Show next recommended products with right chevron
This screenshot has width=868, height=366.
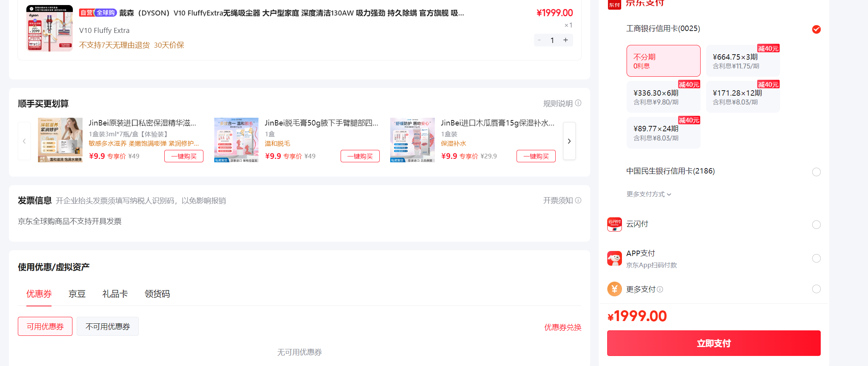[569, 141]
